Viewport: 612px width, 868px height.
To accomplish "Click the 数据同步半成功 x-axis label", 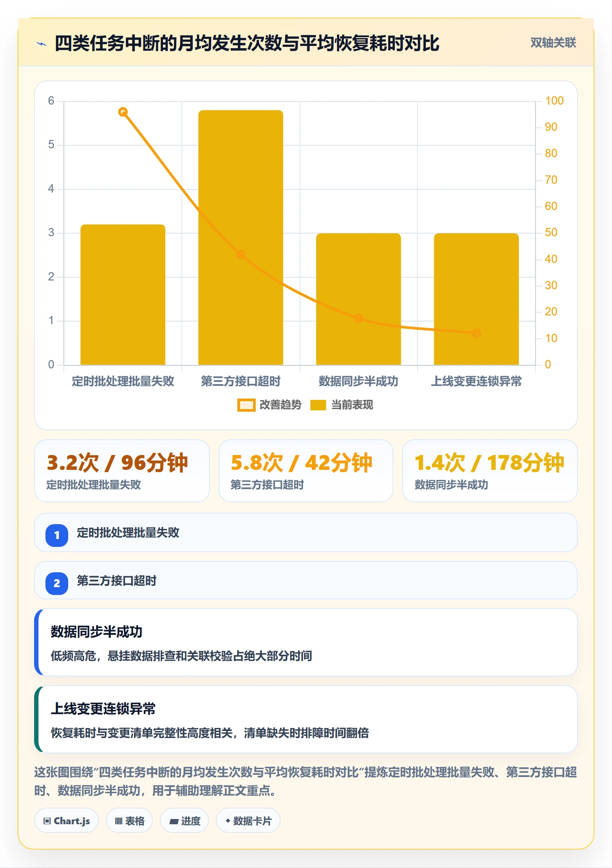I will 358,381.
